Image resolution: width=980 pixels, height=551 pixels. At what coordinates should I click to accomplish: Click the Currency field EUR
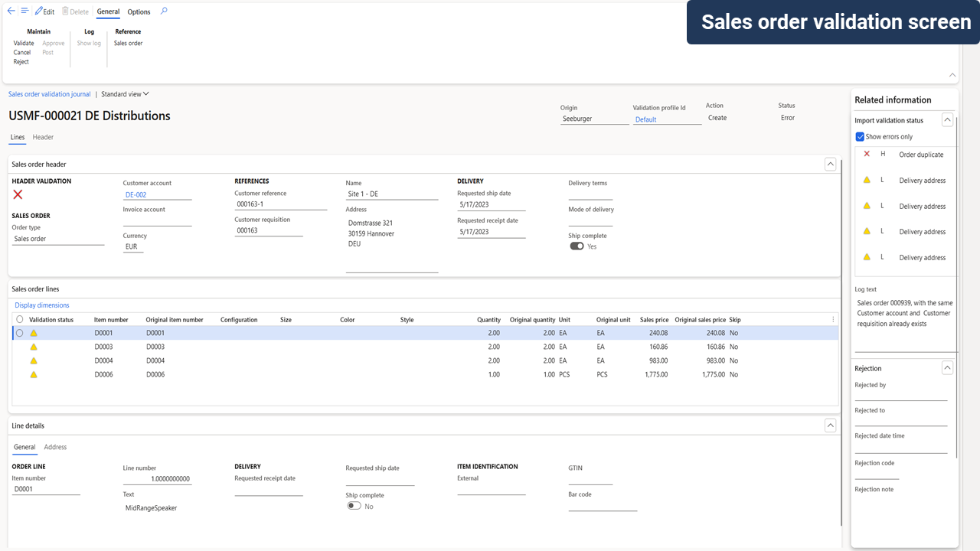tap(133, 246)
